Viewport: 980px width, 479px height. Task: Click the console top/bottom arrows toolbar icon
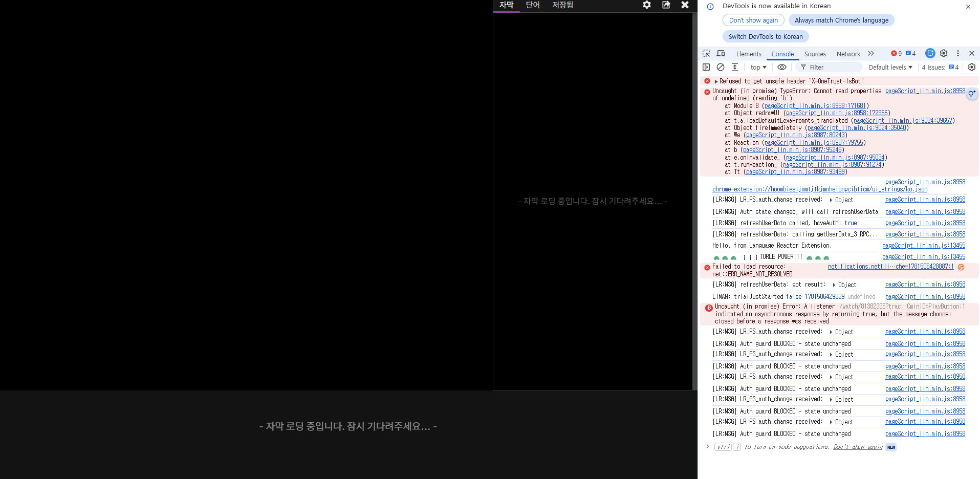coord(735,67)
